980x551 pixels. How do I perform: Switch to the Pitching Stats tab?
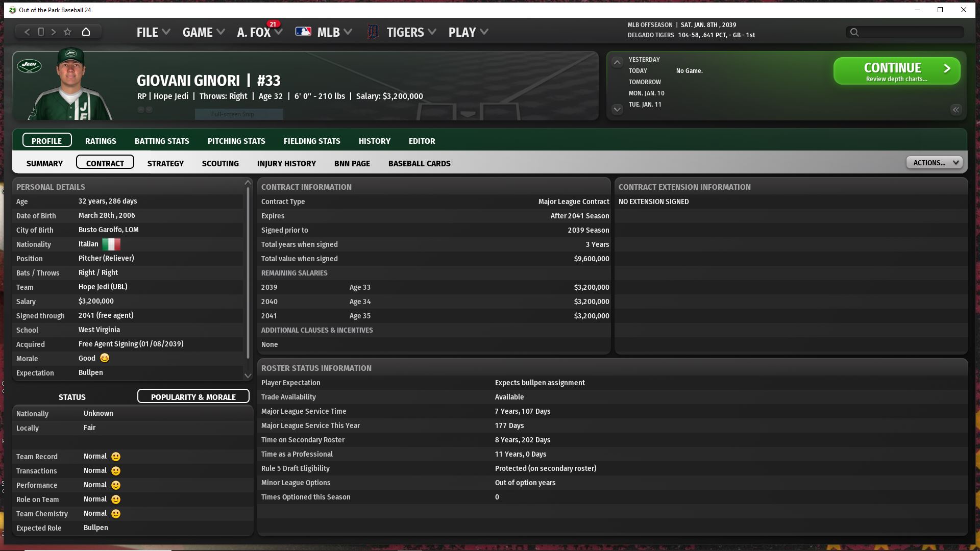pos(236,141)
